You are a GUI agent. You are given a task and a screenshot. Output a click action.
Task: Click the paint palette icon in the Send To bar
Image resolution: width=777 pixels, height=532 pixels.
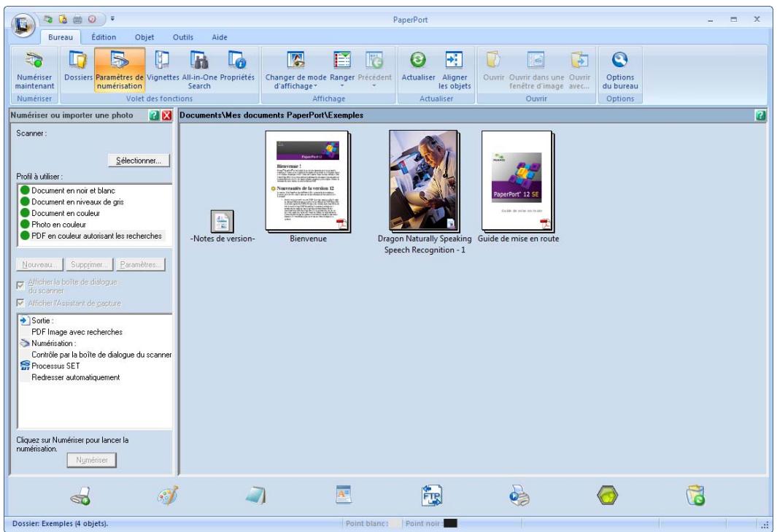(168, 496)
